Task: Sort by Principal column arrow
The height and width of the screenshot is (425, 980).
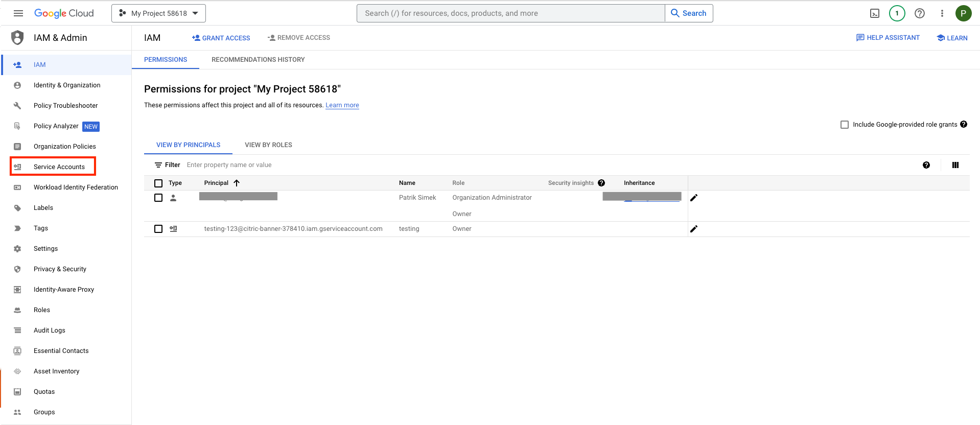Action: 237,183
